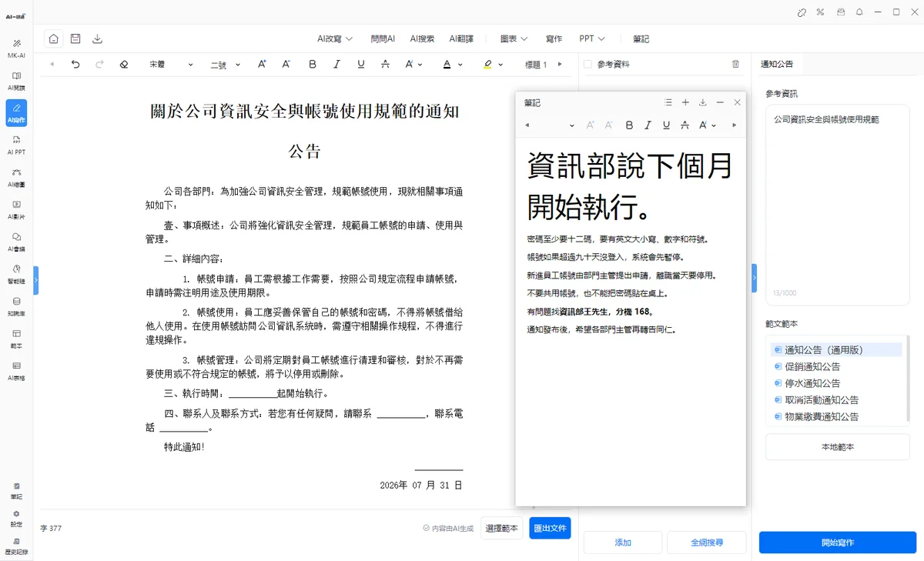This screenshot has width=924, height=561.
Task: Click the 本地範本 button
Action: (x=838, y=447)
